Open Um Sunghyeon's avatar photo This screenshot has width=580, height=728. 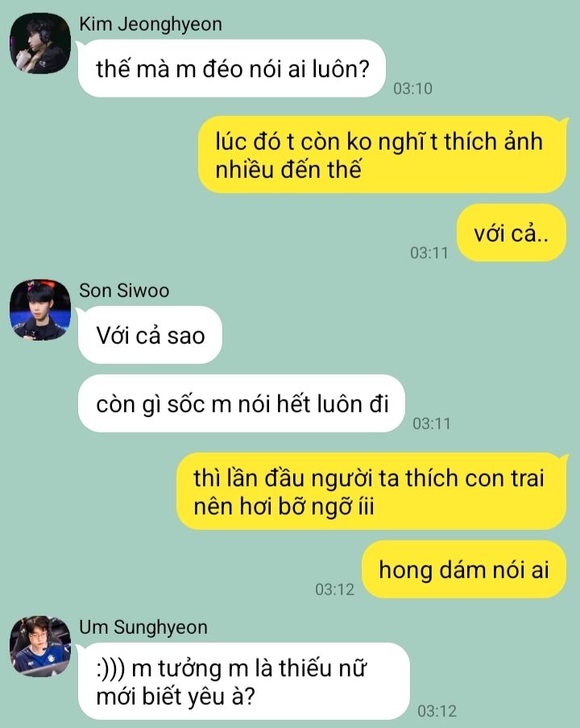[x=40, y=647]
